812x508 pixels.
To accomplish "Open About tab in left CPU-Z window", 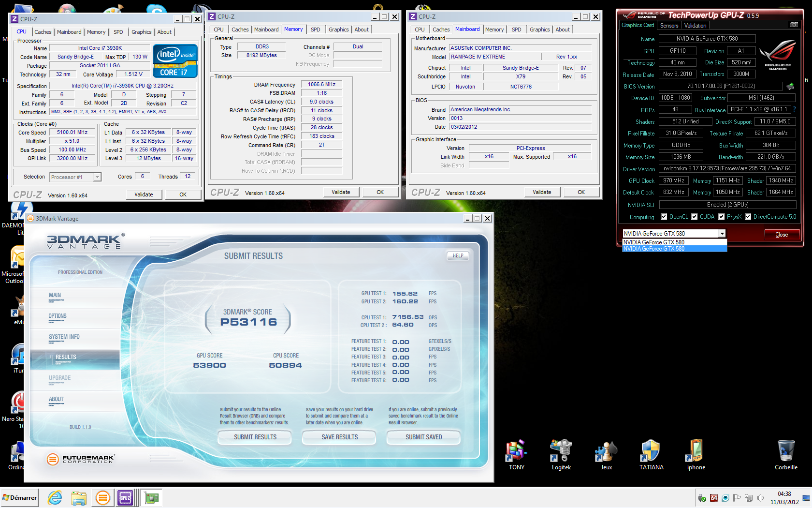I will click(164, 32).
